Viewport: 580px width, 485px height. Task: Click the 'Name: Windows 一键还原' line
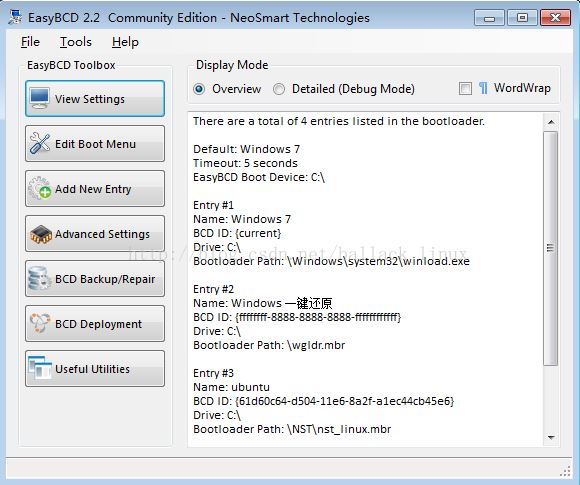(263, 303)
